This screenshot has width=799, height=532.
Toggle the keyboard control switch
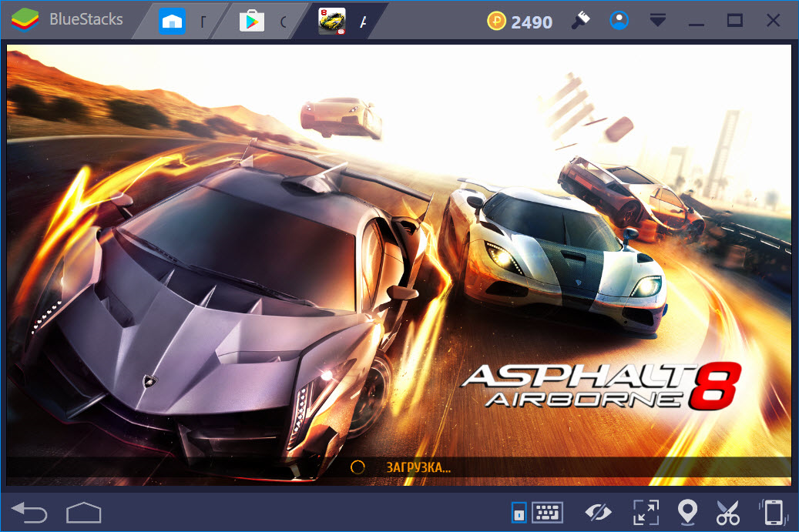pos(519,512)
